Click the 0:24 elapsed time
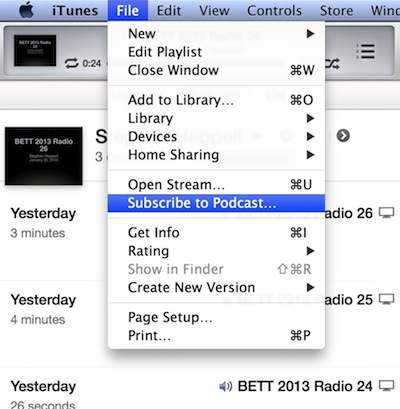The height and width of the screenshot is (409, 400). [x=92, y=63]
